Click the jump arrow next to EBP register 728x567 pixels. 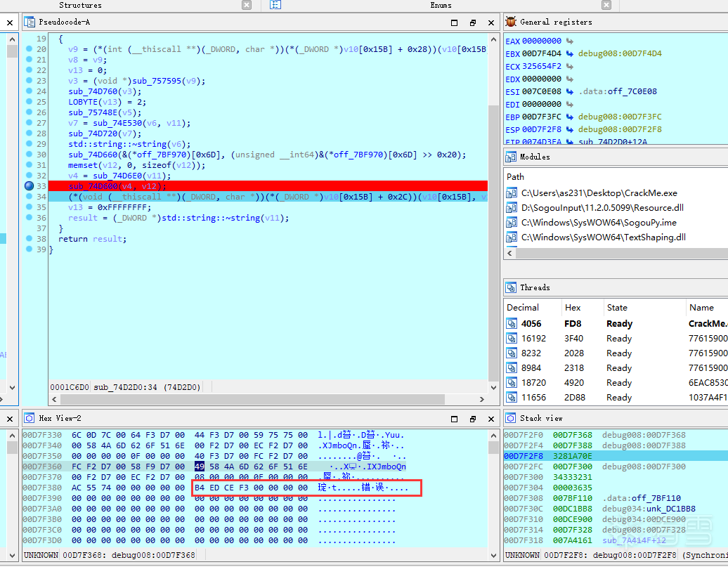click(570, 117)
